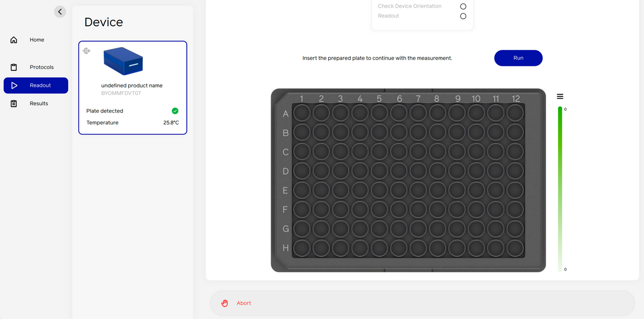This screenshot has width=644, height=319.
Task: Click the Temperature label on device card
Action: coord(103,123)
